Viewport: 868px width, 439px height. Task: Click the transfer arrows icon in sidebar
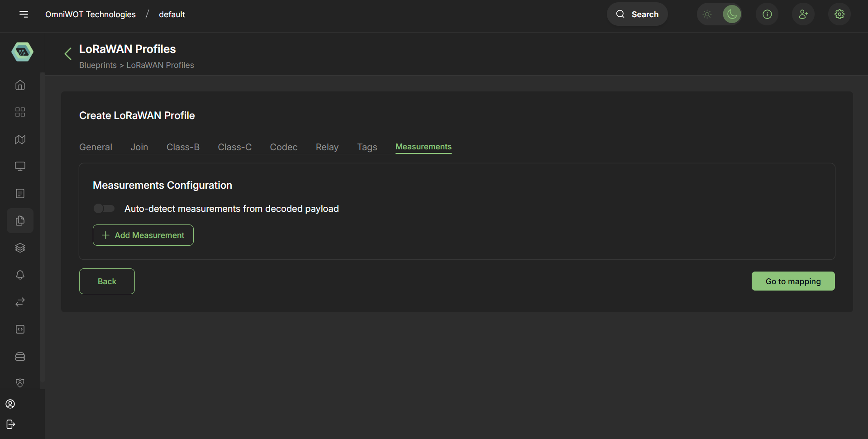point(20,302)
